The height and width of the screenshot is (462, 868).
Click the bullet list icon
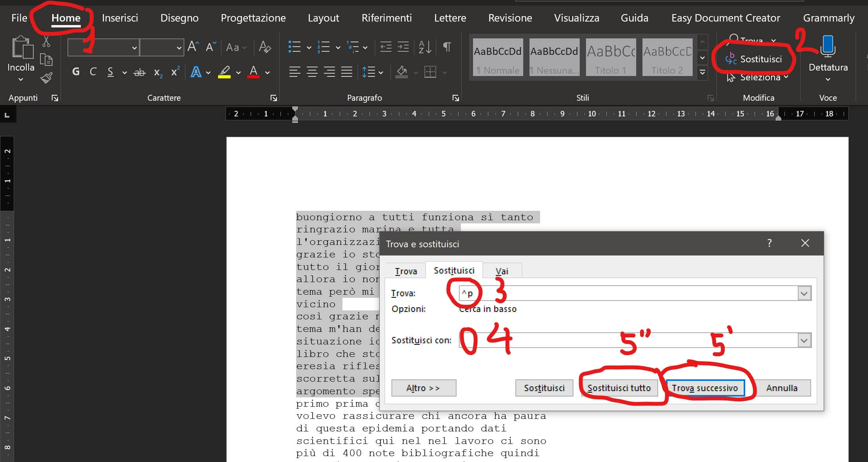[294, 47]
